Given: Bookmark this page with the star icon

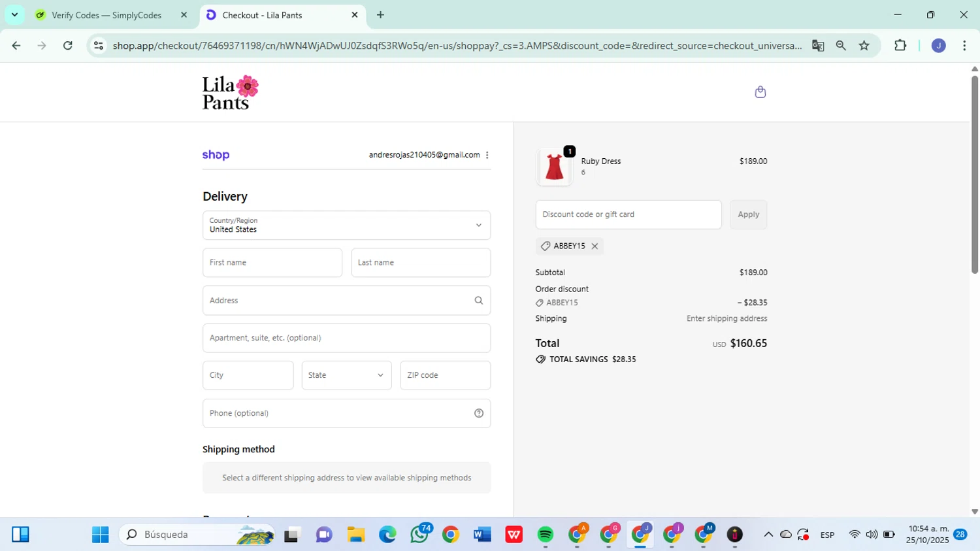Looking at the screenshot, I should coord(864,46).
